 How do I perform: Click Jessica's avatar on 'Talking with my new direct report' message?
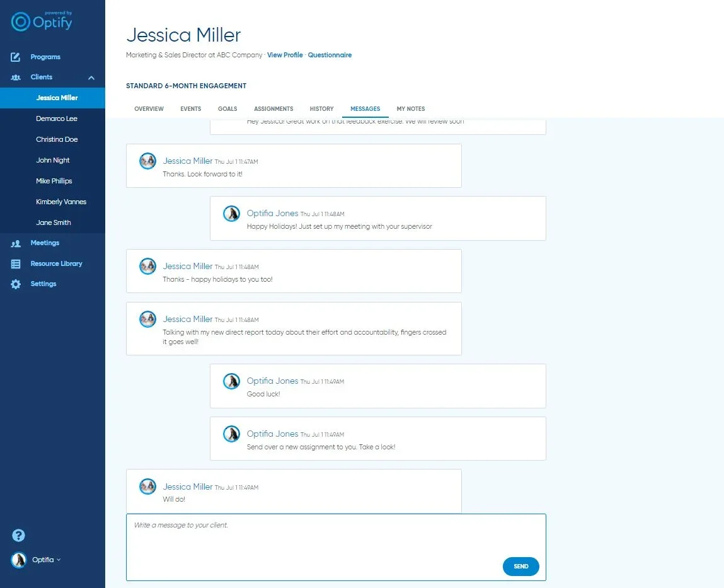point(147,319)
